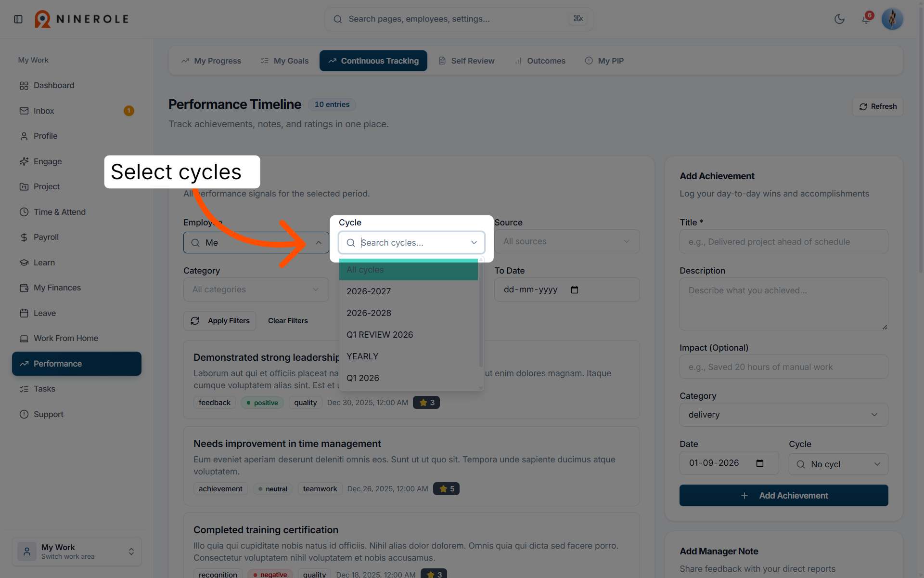Image resolution: width=924 pixels, height=578 pixels.
Task: Open the Learn section
Action: click(x=77, y=263)
